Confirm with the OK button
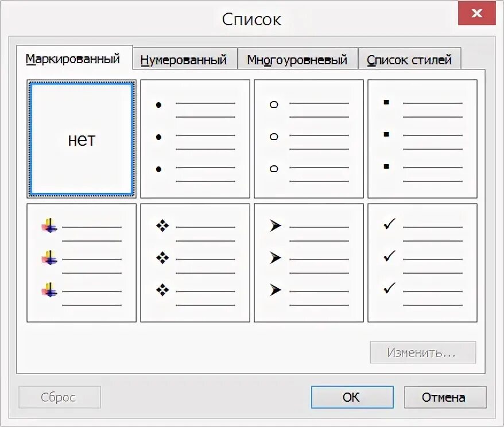Screen dimensions: 504x427 pos(352,397)
